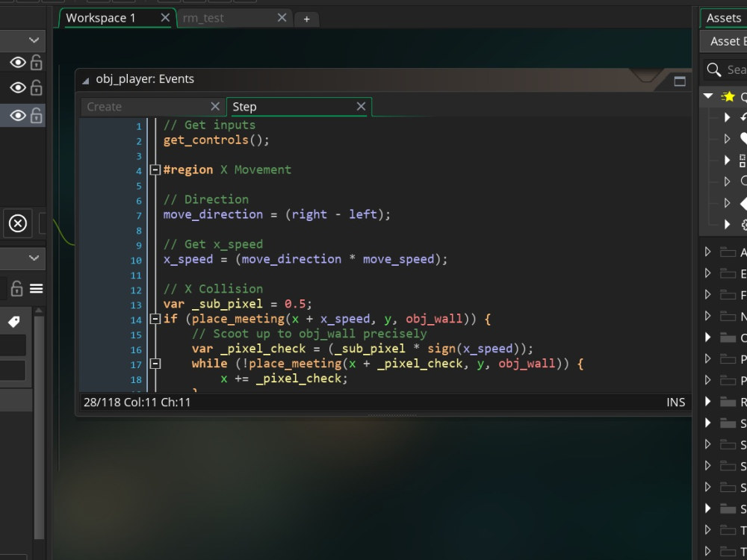Fold the #region X Movement block
This screenshot has width=747, height=560.
pos(155,169)
